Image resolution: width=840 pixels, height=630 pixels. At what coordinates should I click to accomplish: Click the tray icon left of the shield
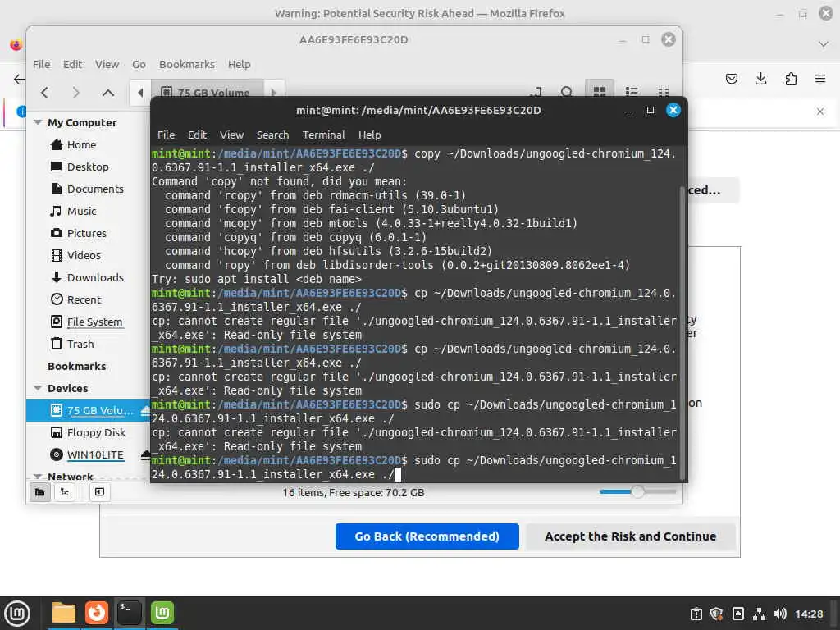click(x=696, y=614)
